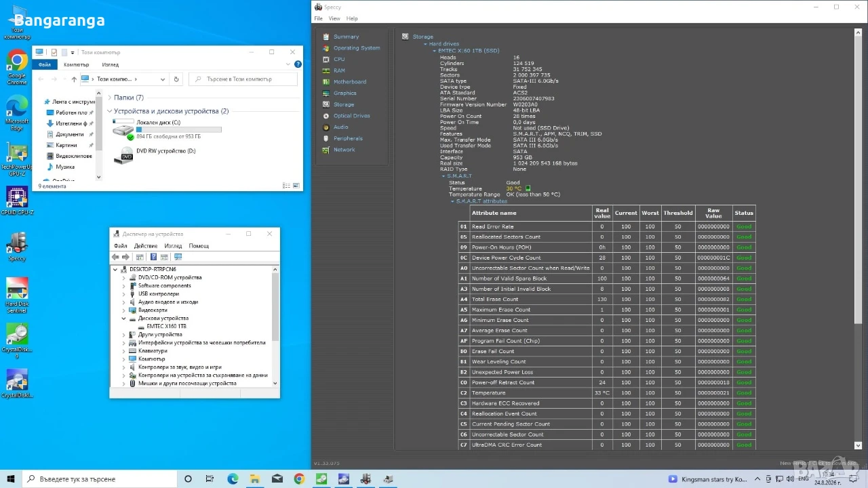Click the Windows Start button

(x=12, y=479)
